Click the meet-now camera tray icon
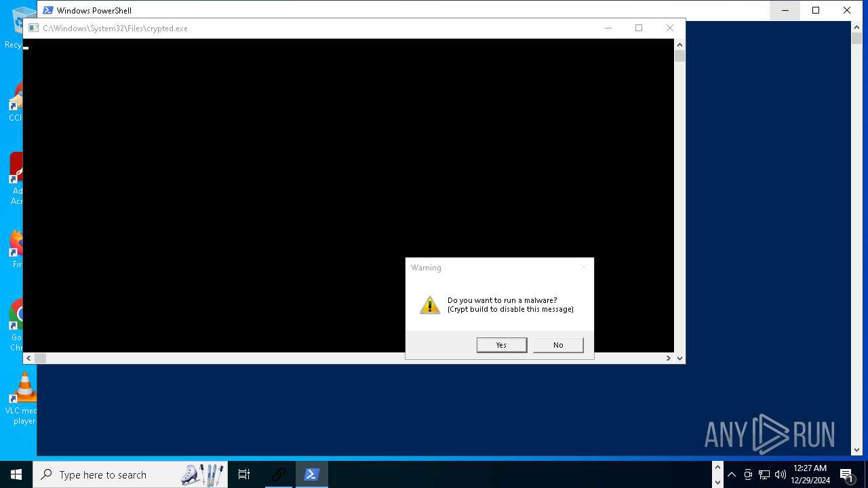 pyautogui.click(x=748, y=474)
